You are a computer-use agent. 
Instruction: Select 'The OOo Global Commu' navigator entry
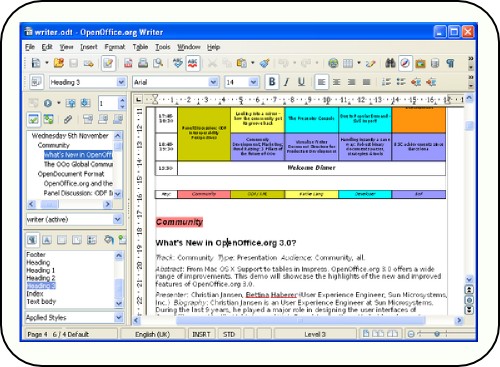tap(78, 164)
